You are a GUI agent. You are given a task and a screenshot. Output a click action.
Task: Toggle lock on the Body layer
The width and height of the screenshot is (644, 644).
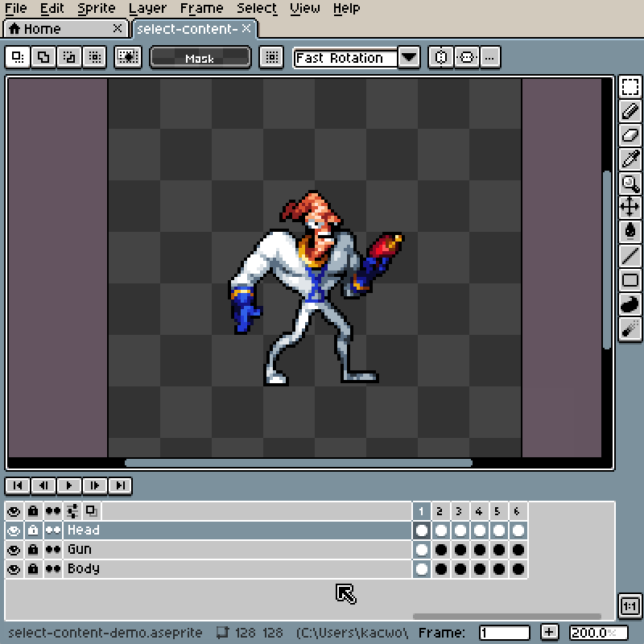point(33,569)
